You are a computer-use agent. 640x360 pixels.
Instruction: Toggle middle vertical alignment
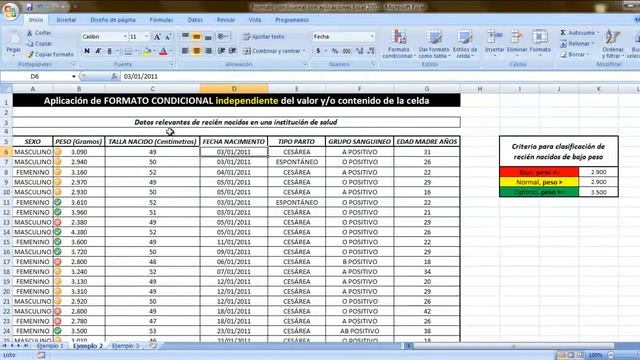196,37
